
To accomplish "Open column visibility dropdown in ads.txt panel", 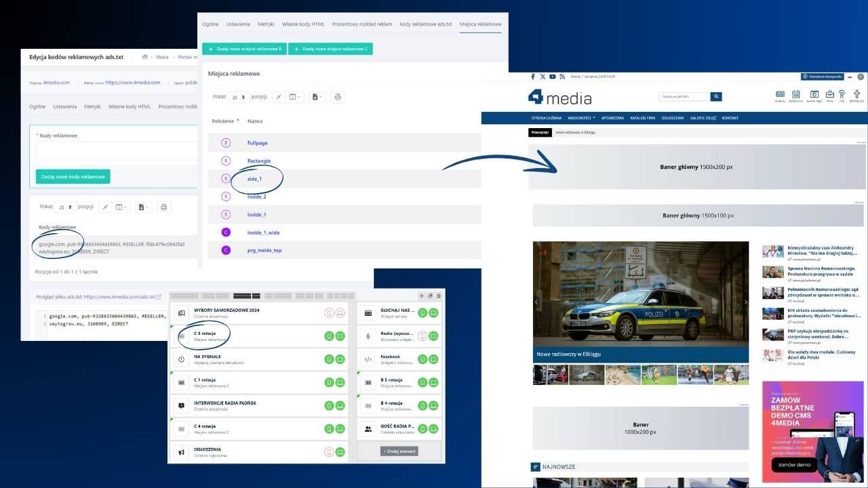I will [x=122, y=207].
